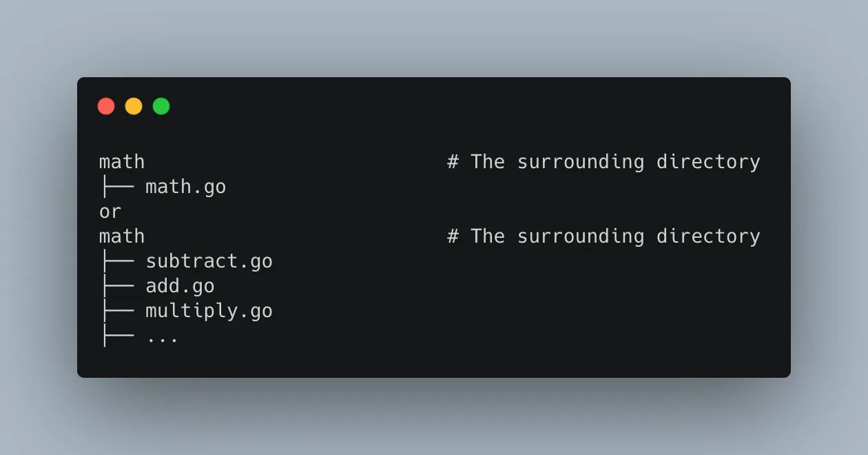
Task: Select the multiply.go file entry
Action: tap(209, 311)
